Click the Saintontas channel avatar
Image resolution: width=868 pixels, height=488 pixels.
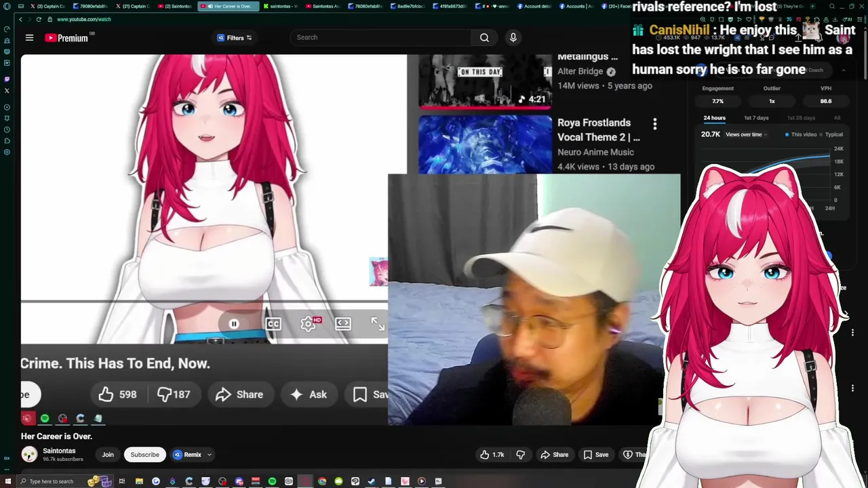click(29, 455)
